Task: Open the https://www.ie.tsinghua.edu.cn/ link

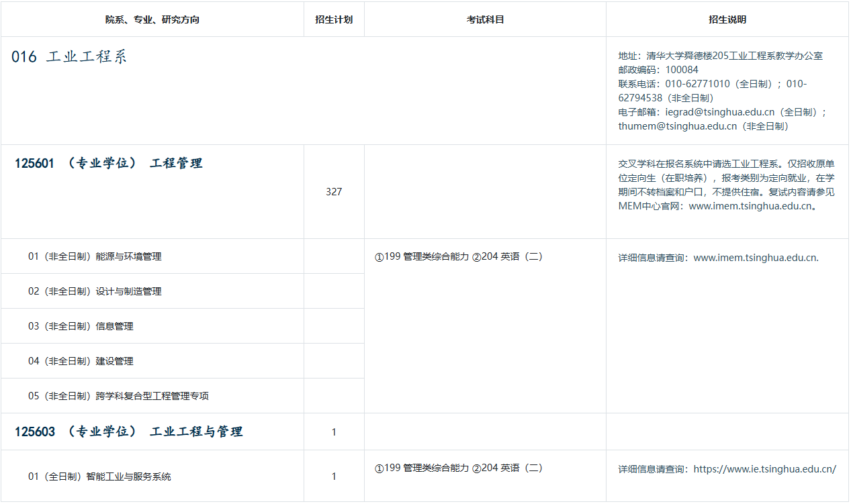Action: pos(764,469)
